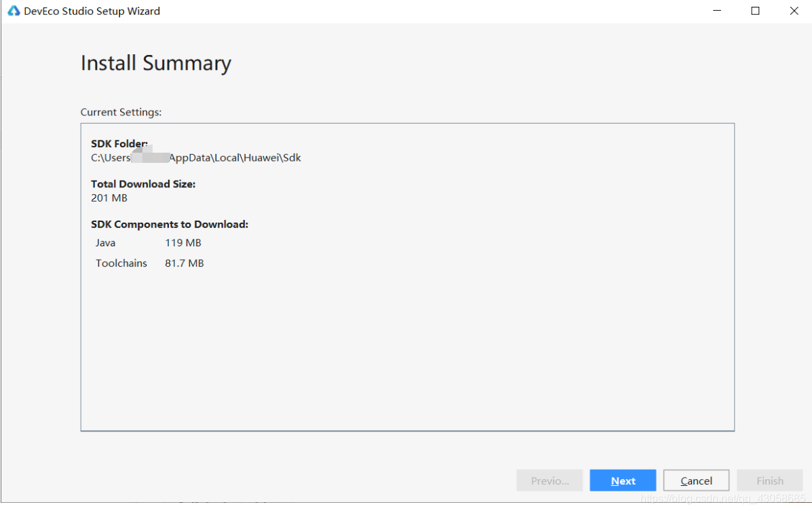Maximize the Setup Wizard window
Screen dimensions: 812x511
click(755, 11)
